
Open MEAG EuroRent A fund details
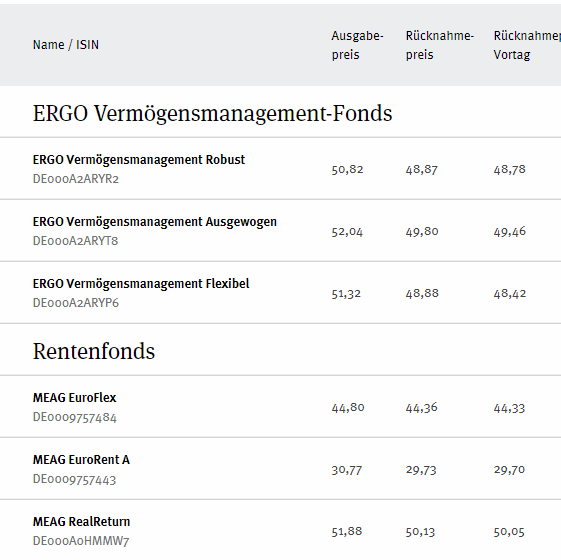click(x=81, y=460)
